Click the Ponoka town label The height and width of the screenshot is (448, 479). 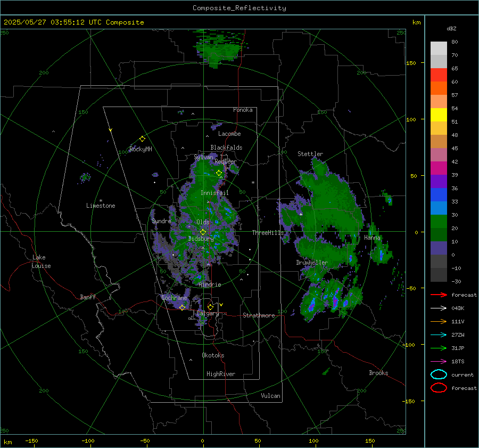point(243,110)
